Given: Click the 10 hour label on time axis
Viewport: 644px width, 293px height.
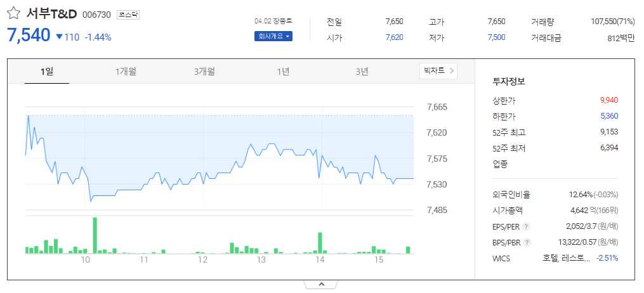Looking at the screenshot, I should [85, 260].
